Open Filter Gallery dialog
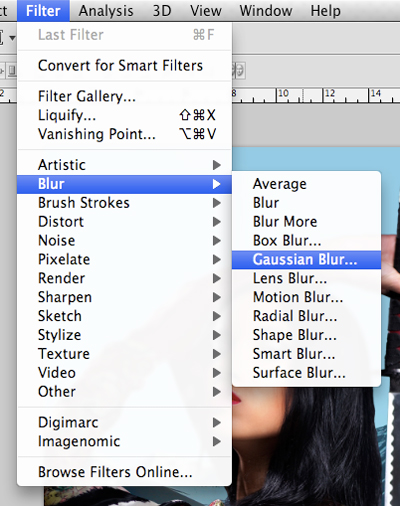400x506 pixels. click(124, 96)
